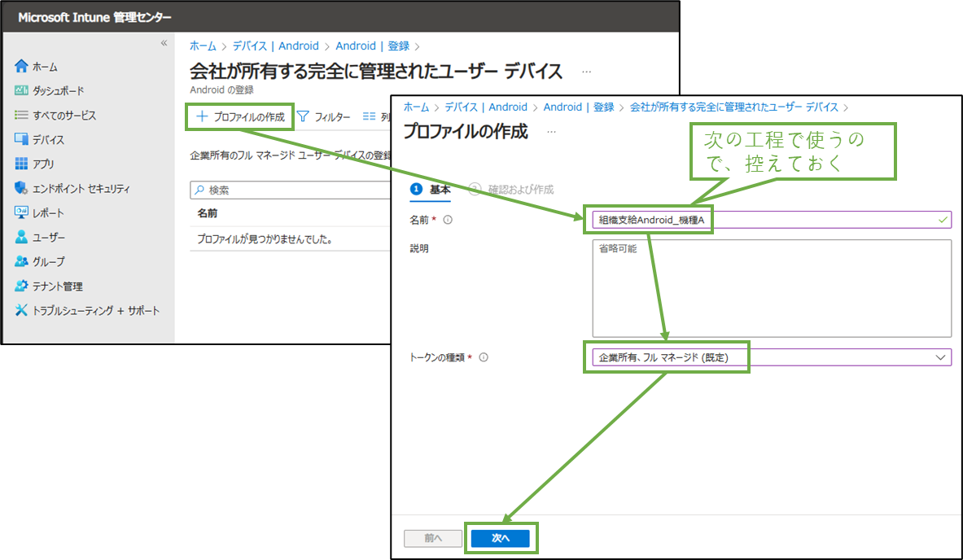This screenshot has height=560, width=963.
Task: Select the デバイス monitor icon
Action: tap(21, 139)
